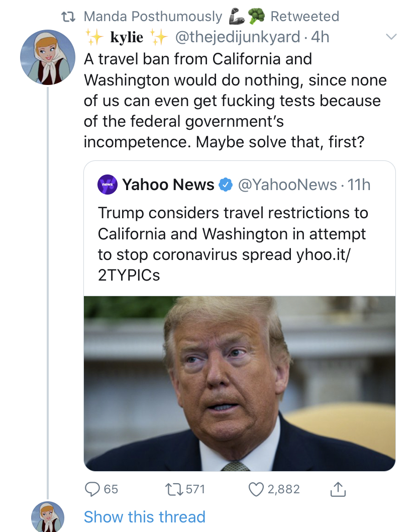This screenshot has width=416, height=532.
Task: Open the quoted Yahoo News tweet text
Action: click(x=233, y=244)
